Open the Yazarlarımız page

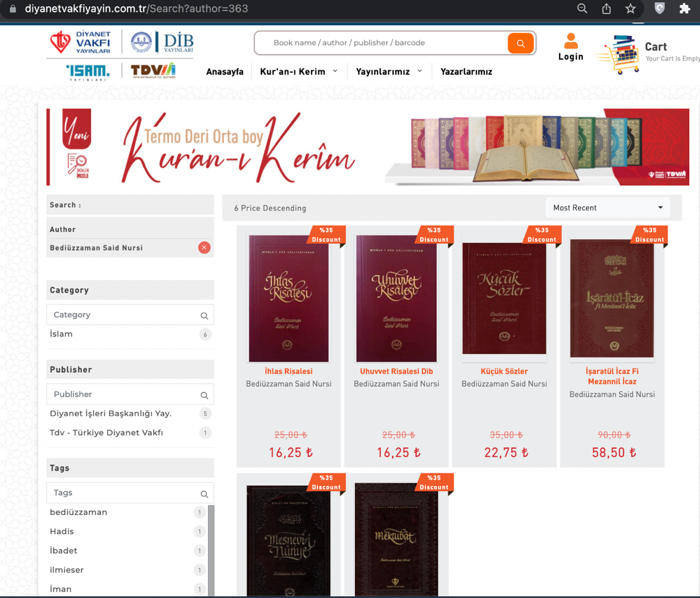(x=466, y=72)
